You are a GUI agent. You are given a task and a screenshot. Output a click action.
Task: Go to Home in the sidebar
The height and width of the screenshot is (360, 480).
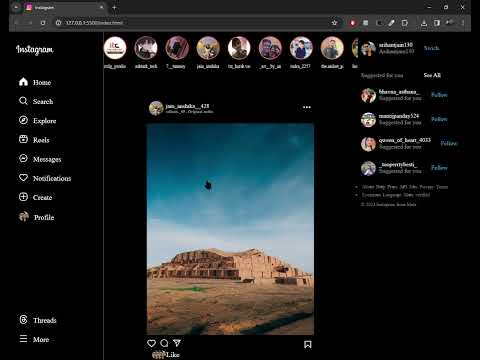tap(35, 82)
